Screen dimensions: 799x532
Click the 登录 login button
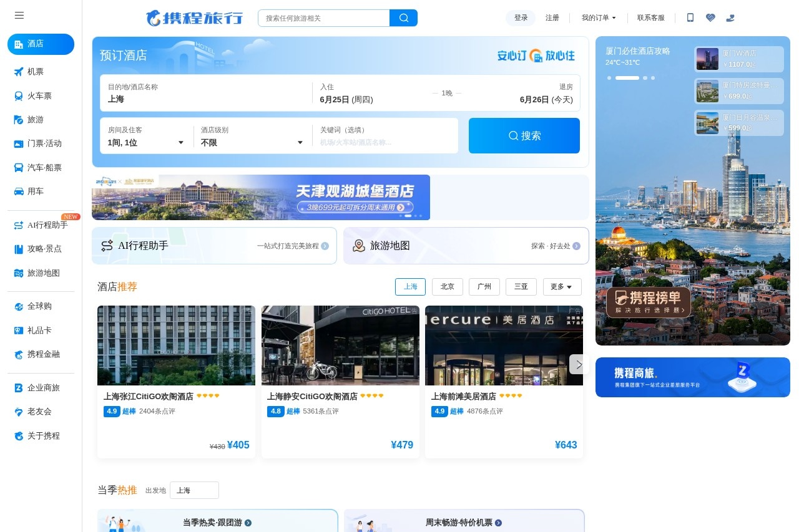pyautogui.click(x=521, y=18)
